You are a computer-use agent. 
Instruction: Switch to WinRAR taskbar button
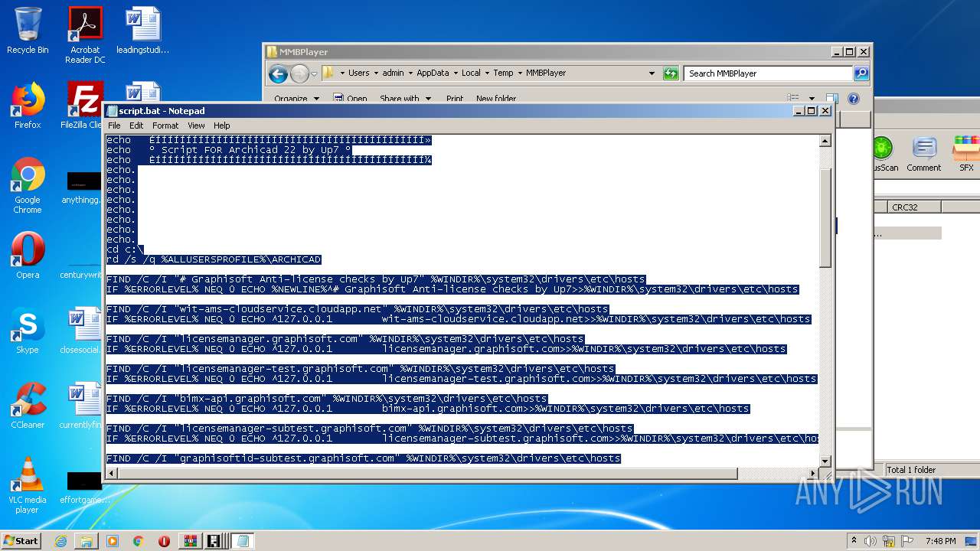tap(189, 541)
